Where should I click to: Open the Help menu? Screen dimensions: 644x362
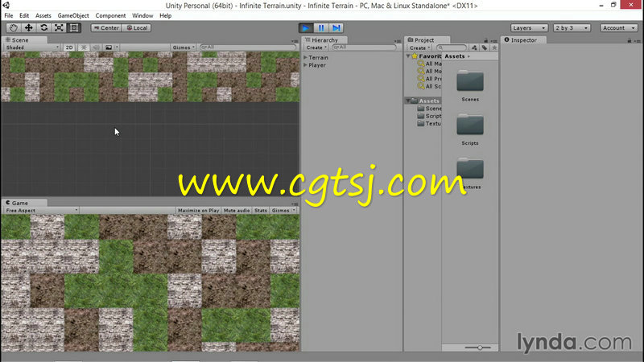point(166,15)
